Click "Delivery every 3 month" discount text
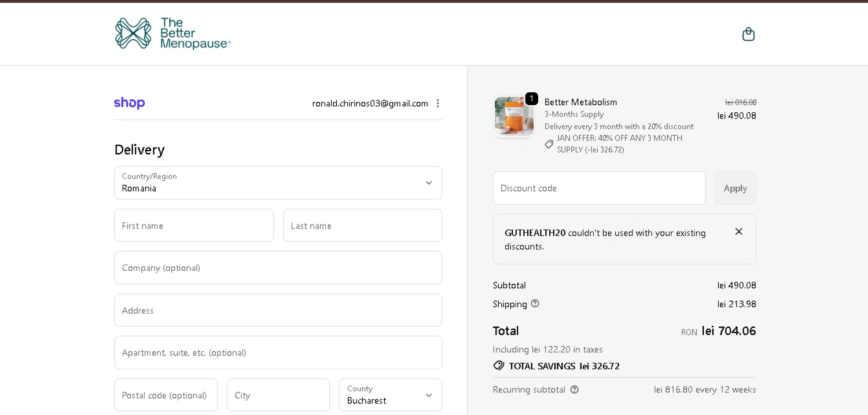This screenshot has width=868, height=415. [x=619, y=126]
